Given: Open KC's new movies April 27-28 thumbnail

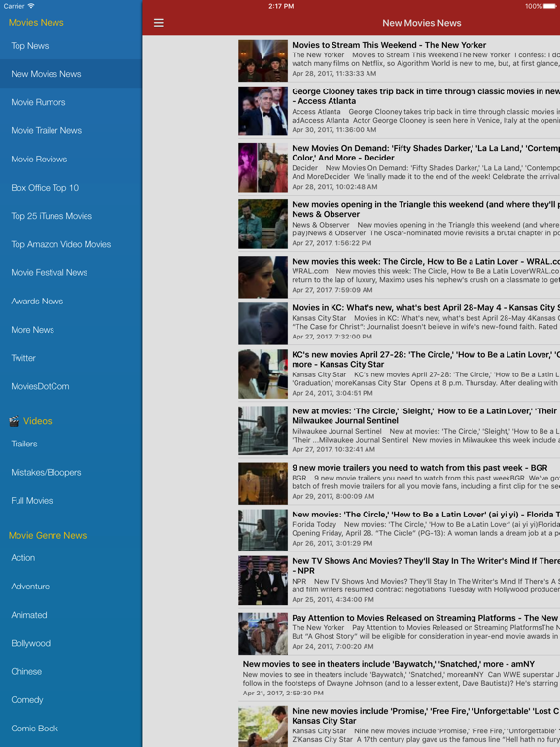Looking at the screenshot, I should (262, 373).
